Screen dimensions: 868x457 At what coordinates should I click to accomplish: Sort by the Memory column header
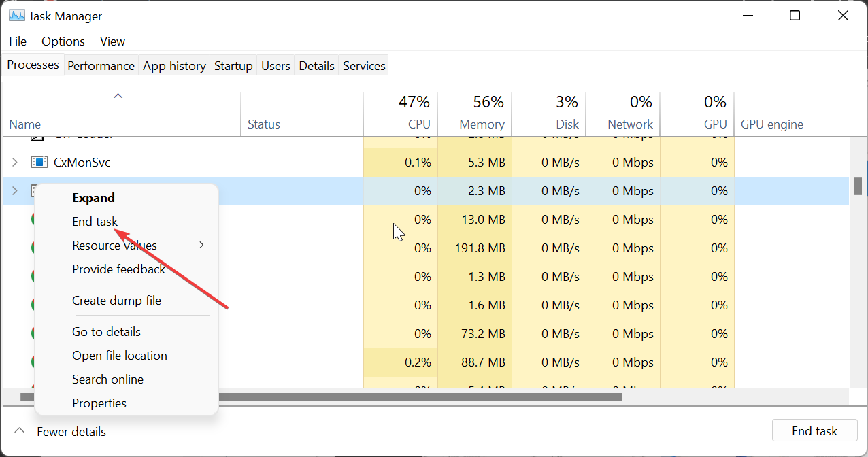(475, 114)
